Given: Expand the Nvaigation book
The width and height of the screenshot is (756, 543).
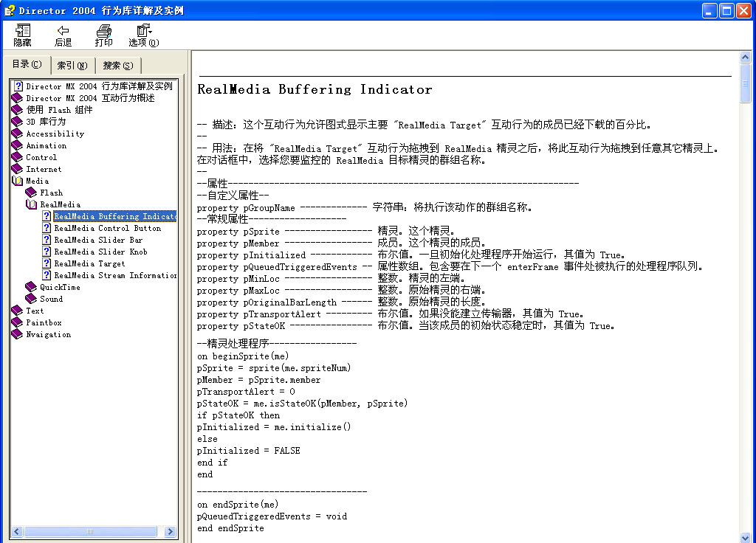Looking at the screenshot, I should coord(48,334).
